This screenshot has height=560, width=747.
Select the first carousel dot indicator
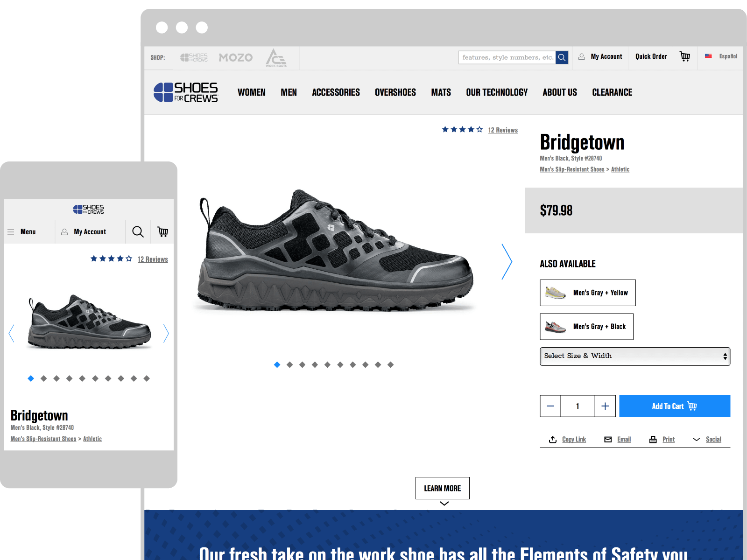(276, 365)
